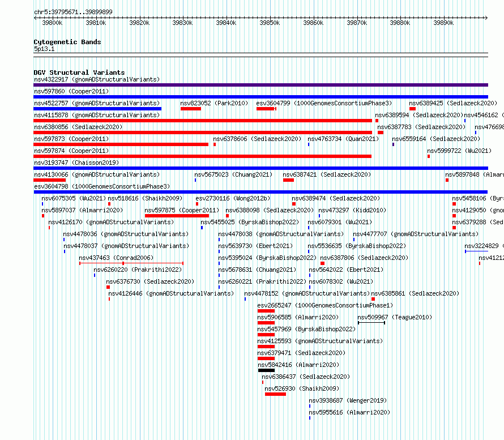Click nsv6376730 Sedlazeck2020 label
The height and width of the screenshot is (440, 504).
point(150,281)
